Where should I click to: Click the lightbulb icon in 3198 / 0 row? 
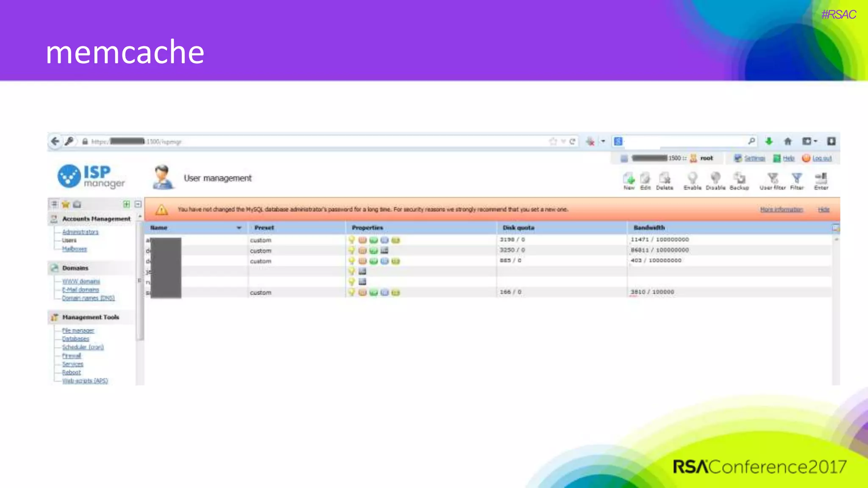pyautogui.click(x=352, y=240)
